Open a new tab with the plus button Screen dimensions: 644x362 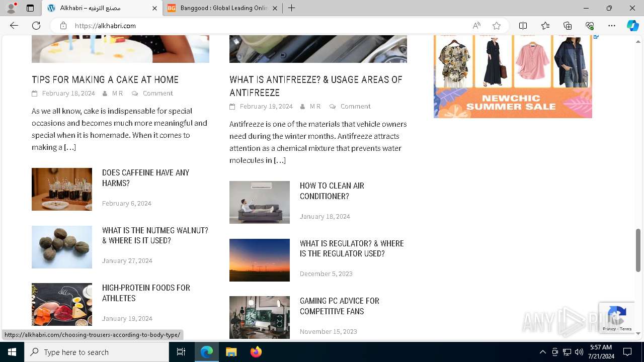click(292, 8)
